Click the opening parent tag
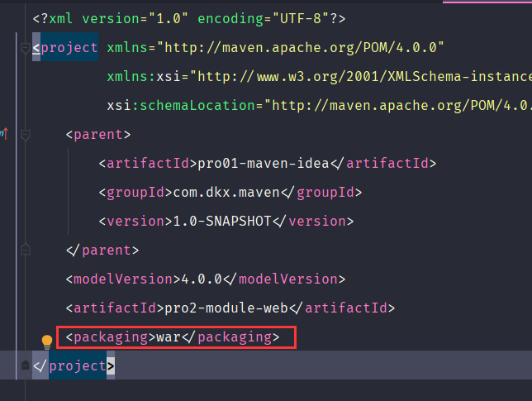 [98, 135]
